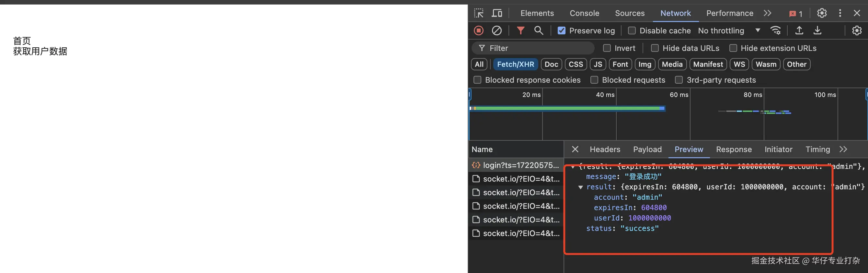
Task: Enable Hide data URLs checkbox
Action: (x=655, y=48)
